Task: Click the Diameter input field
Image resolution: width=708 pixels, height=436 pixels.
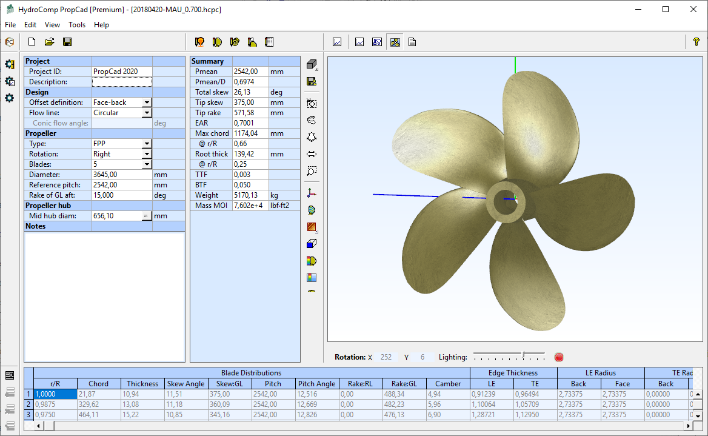Action: click(x=120, y=174)
